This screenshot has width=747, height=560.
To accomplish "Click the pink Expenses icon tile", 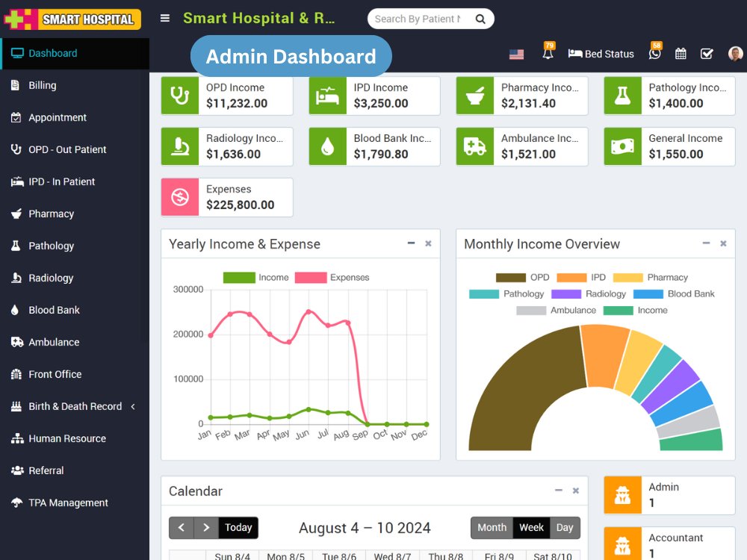I will 180,197.
